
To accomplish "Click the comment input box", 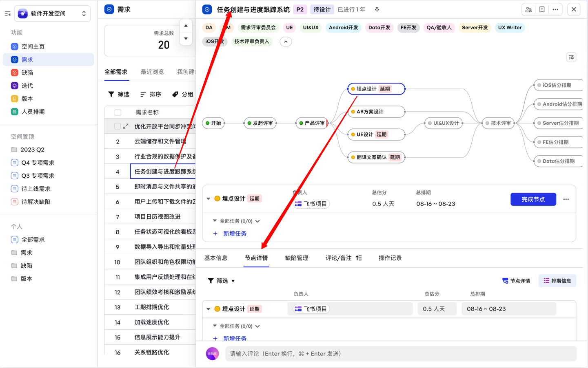I will click(401, 354).
